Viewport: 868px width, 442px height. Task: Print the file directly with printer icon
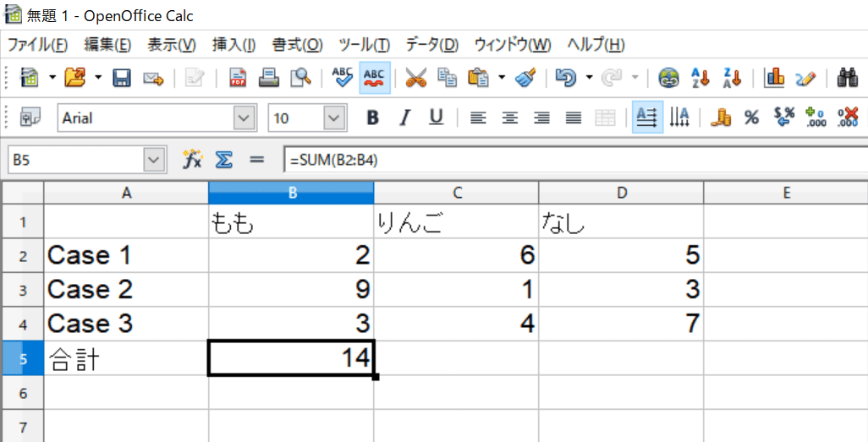(270, 78)
